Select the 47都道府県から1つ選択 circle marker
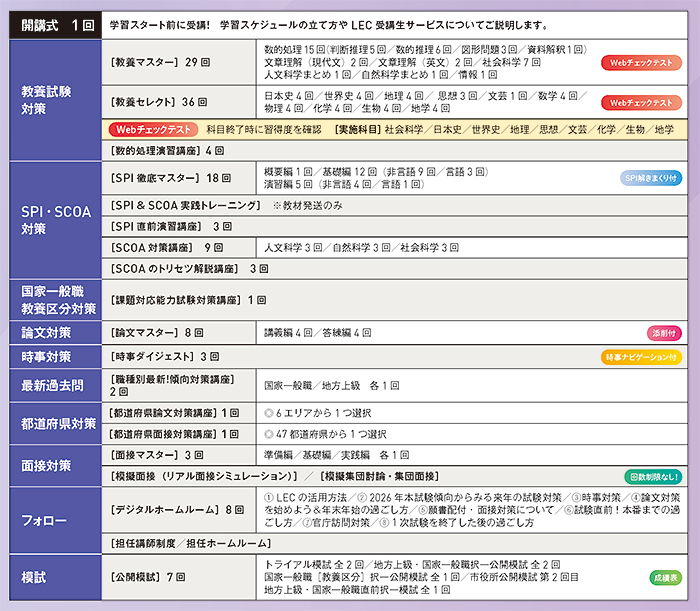Image resolution: width=700 pixels, height=611 pixels. [x=268, y=434]
